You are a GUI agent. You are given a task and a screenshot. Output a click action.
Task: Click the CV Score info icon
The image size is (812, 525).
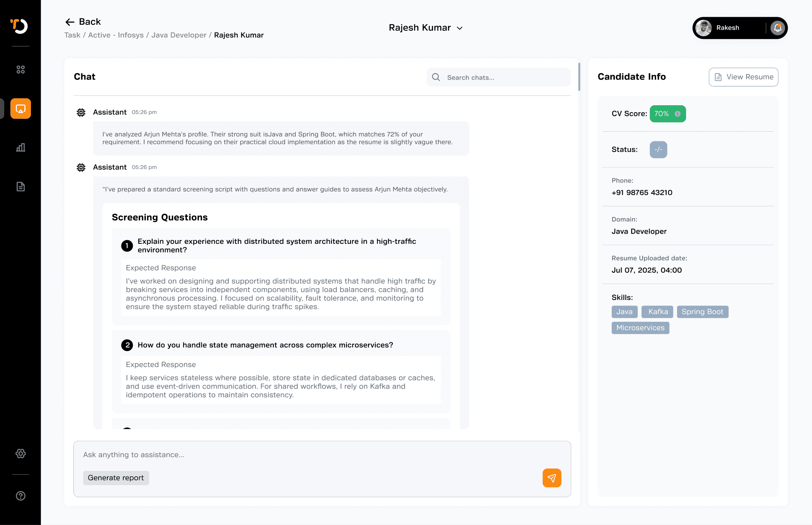pyautogui.click(x=678, y=114)
